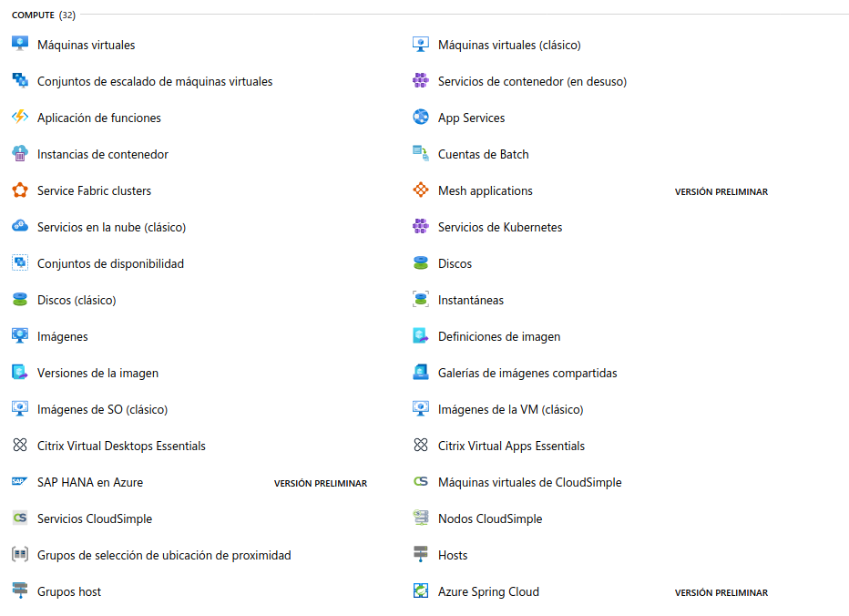Click the Máquinas virtuales (clásico) icon
The image size is (849, 616).
(x=421, y=44)
